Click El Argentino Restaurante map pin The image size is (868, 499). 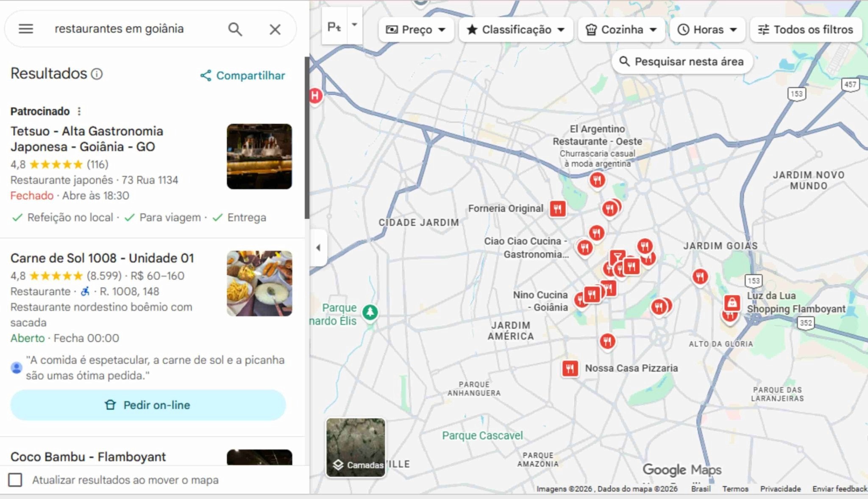(x=597, y=180)
